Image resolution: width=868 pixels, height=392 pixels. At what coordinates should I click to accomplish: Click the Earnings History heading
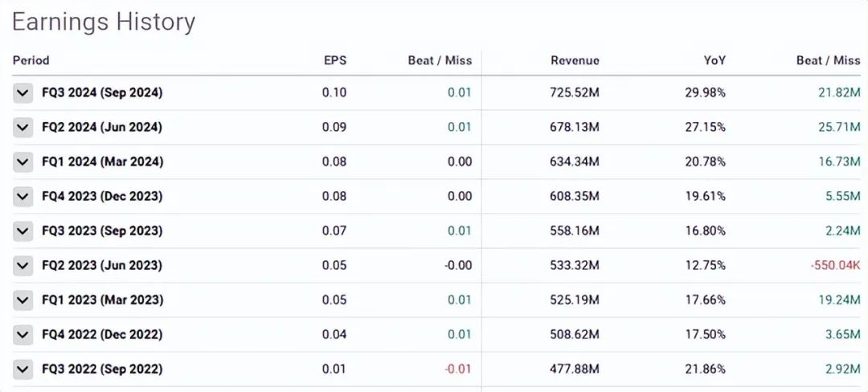click(104, 22)
